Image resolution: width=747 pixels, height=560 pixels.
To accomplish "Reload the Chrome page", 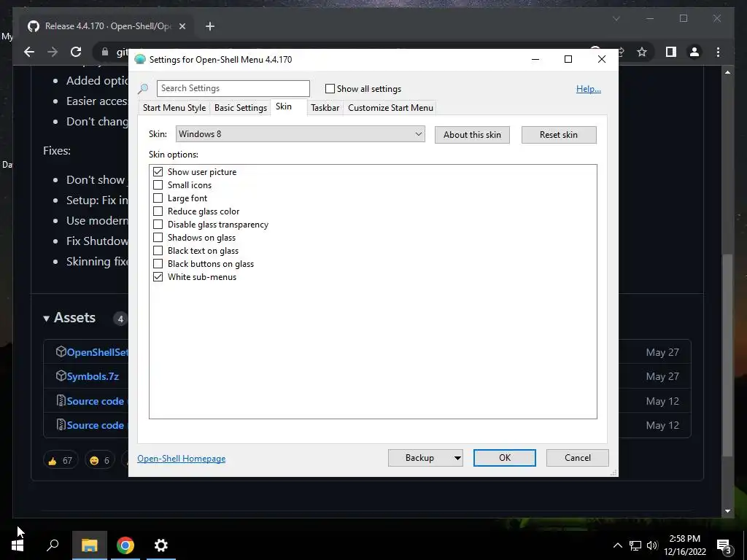I will pyautogui.click(x=76, y=52).
